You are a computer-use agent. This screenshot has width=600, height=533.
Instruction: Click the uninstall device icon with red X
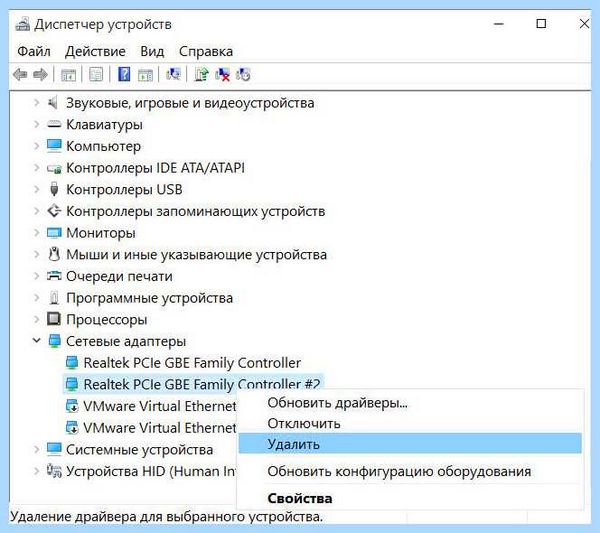point(222,74)
